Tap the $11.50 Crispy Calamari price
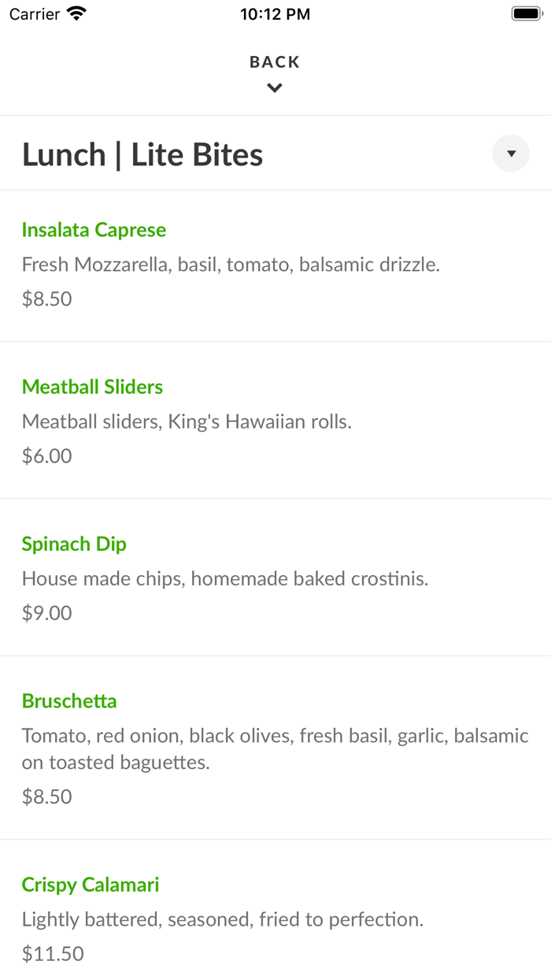551x980 pixels. pyautogui.click(x=53, y=954)
